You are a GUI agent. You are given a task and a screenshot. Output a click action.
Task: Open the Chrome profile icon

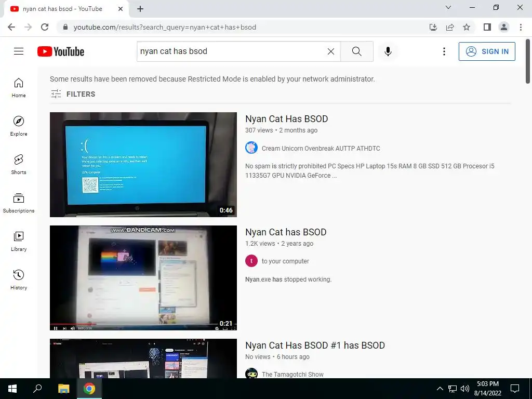click(504, 27)
